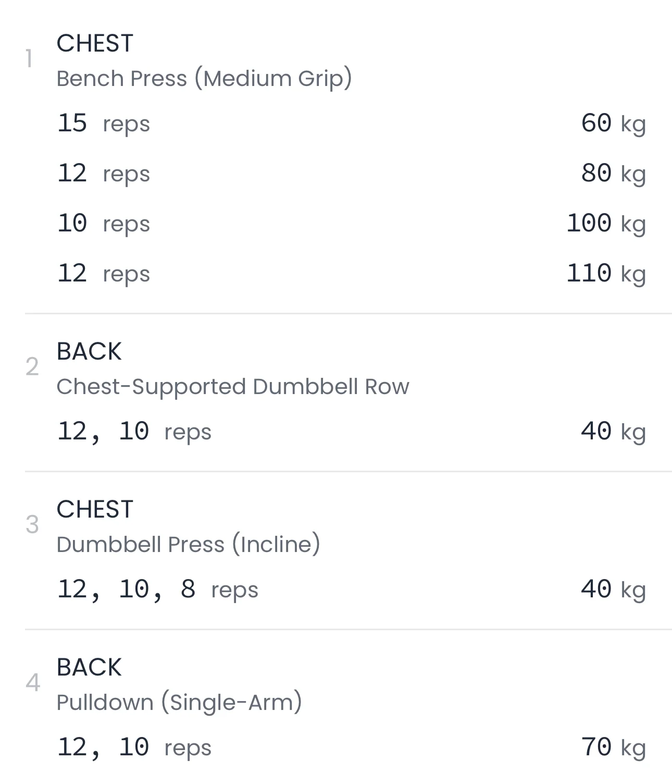Image resolution: width=672 pixels, height=784 pixels.
Task: Click the 15 reps set row
Action: (x=104, y=124)
